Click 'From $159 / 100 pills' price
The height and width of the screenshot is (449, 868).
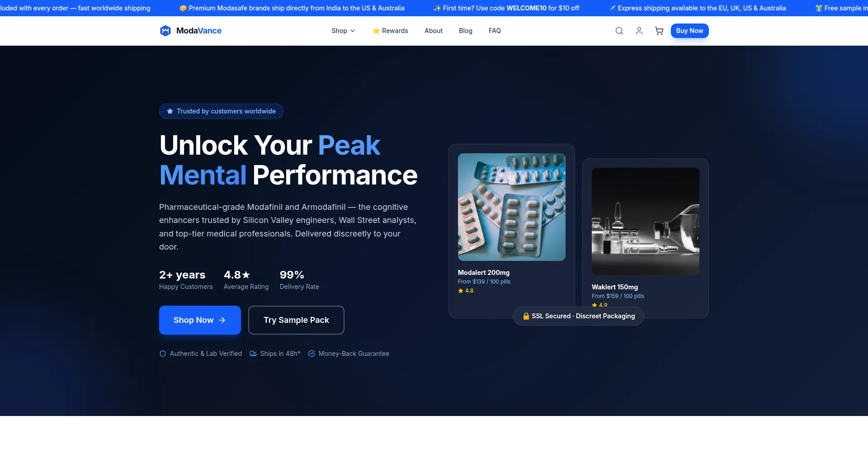pos(618,296)
